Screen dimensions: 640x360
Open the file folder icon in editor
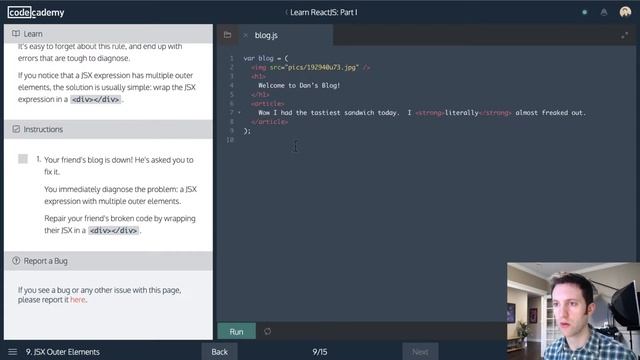tap(227, 35)
